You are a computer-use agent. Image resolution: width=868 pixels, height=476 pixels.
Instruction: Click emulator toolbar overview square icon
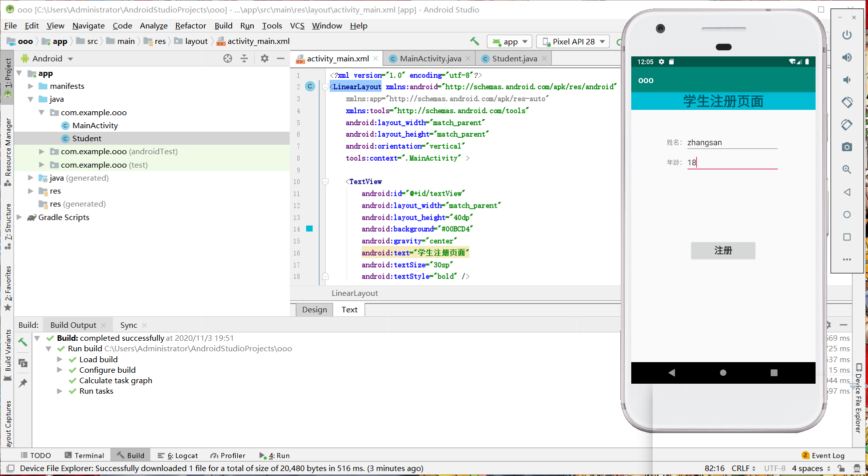[847, 237]
